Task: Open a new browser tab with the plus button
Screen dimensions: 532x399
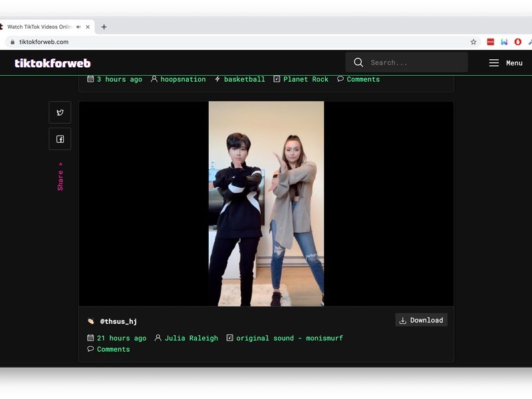Action: coord(103,27)
